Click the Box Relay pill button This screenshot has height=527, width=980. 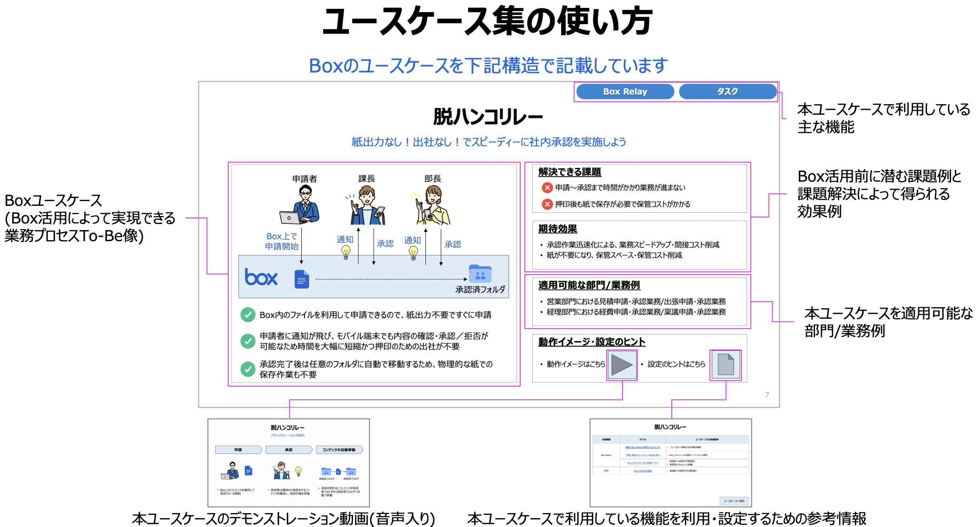pos(625,92)
